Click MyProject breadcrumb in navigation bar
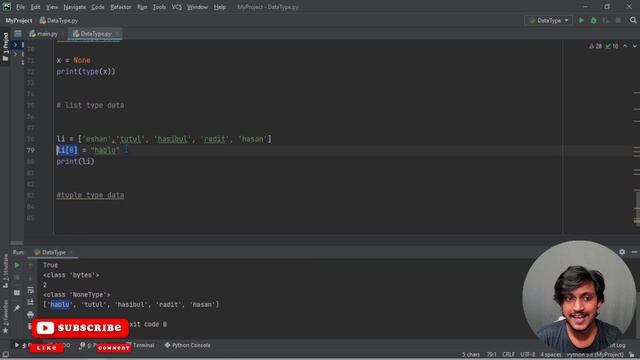This screenshot has width=640, height=360. pyautogui.click(x=19, y=20)
